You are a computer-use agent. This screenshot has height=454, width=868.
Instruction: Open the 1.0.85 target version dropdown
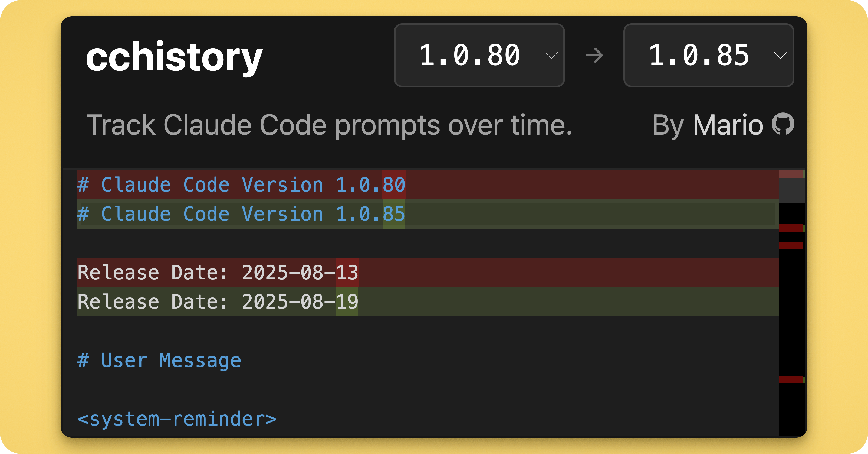(x=709, y=55)
